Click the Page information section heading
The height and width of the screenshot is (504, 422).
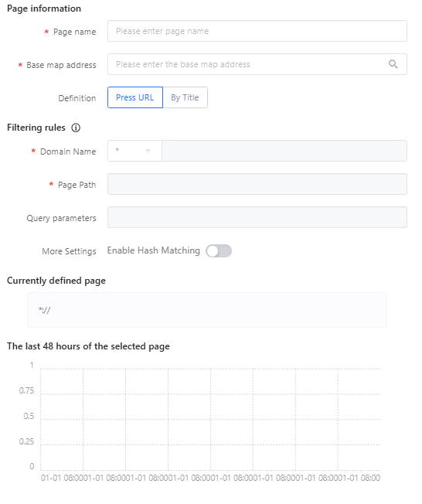tap(44, 9)
